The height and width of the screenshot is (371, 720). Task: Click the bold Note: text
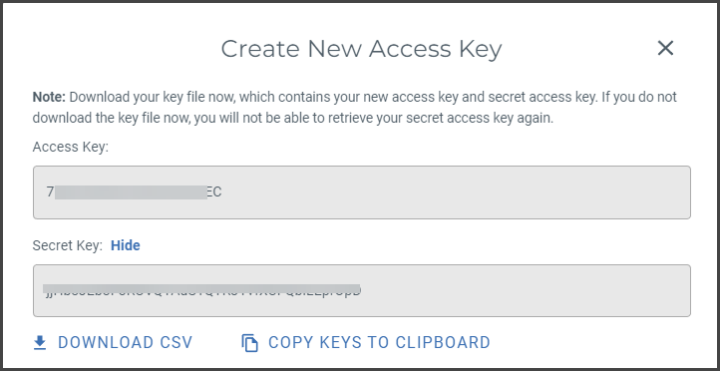tap(49, 97)
